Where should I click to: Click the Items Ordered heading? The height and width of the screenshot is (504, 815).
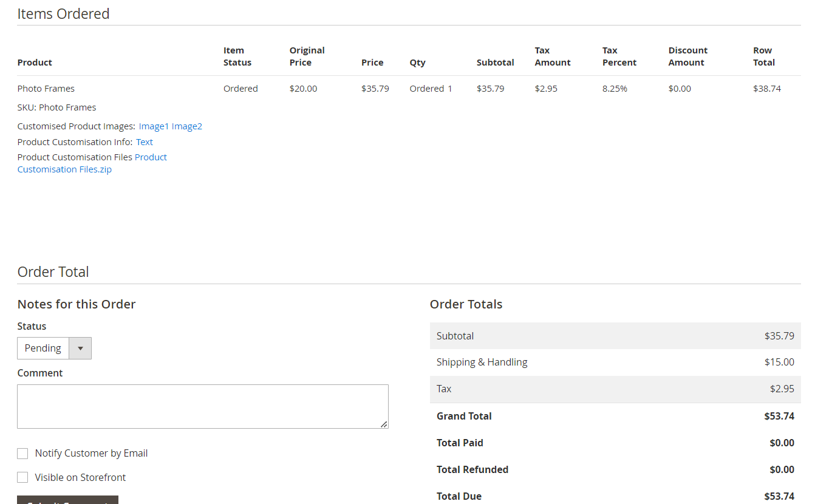pos(63,13)
